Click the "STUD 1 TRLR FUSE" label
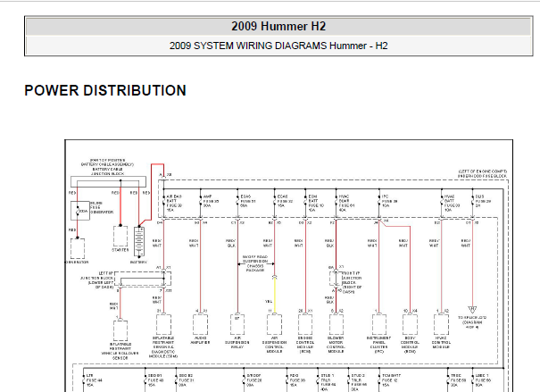This screenshot has height=392, width=540. coord(328,382)
